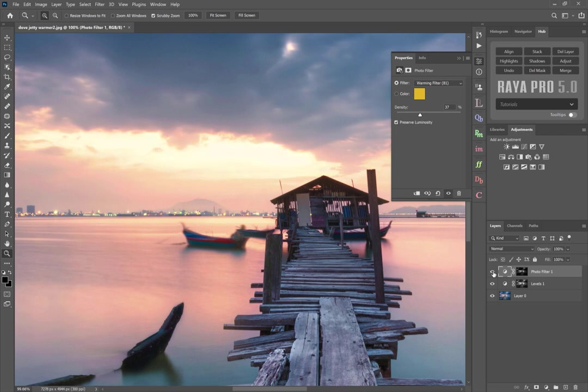
Task: Click the Home icon in options bar
Action: 10,15
